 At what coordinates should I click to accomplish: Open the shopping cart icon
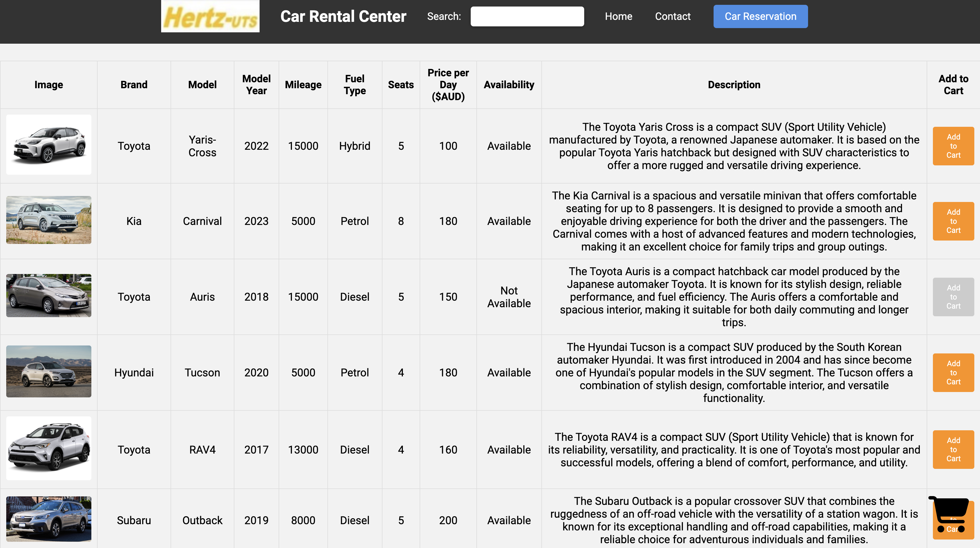pos(949,514)
